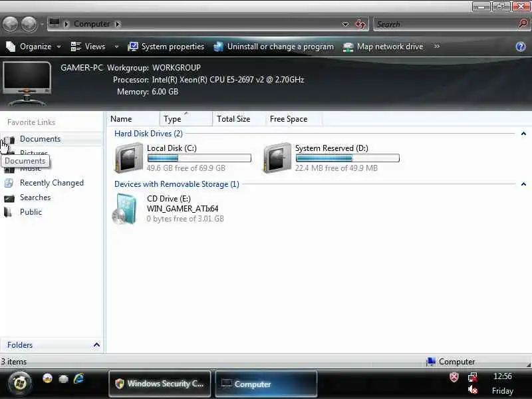
Task: Click the Views button
Action: tap(88, 47)
